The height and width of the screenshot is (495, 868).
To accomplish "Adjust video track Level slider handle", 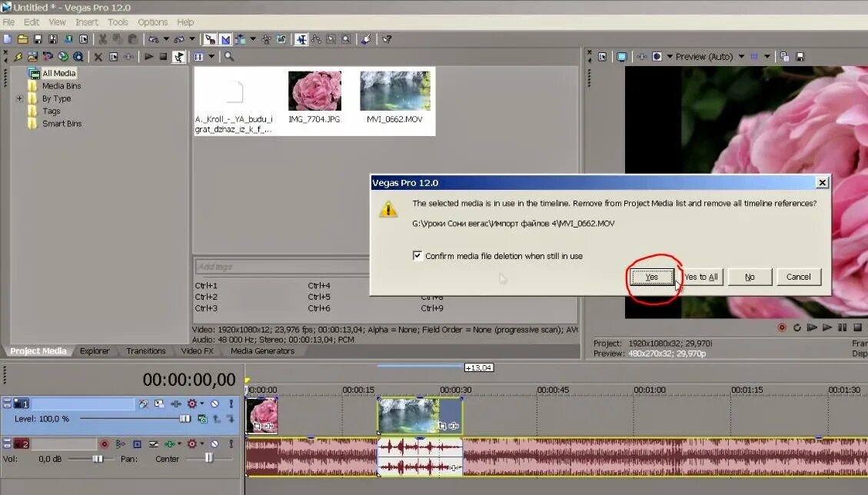I will (x=185, y=419).
